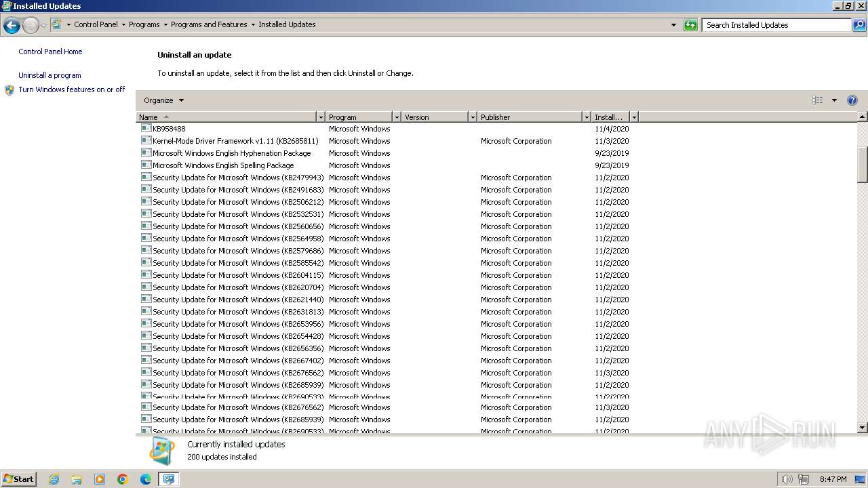Open the Program column filter dropdown
This screenshot has width=868, height=488.
click(397, 117)
